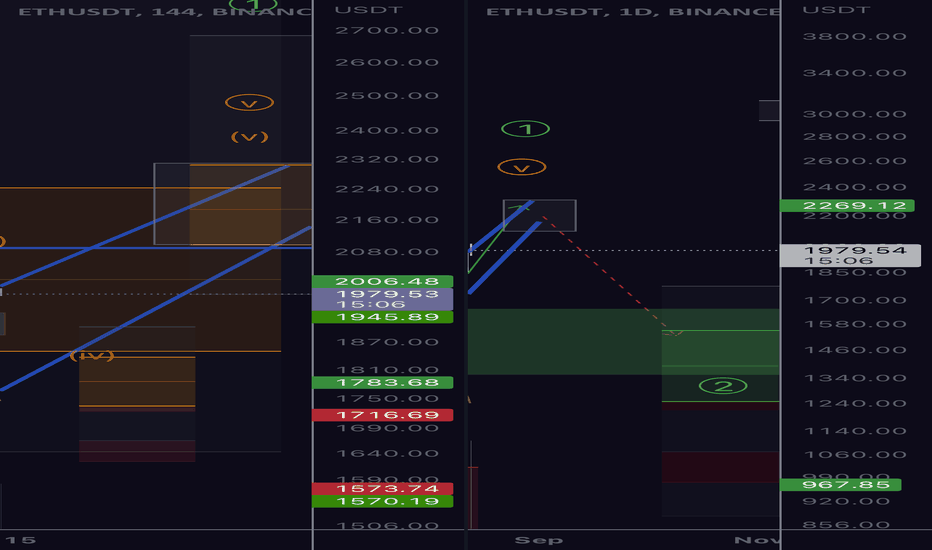Click 1640.00 on the price scale
Image resolution: width=932 pixels, height=550 pixels.
point(387,454)
